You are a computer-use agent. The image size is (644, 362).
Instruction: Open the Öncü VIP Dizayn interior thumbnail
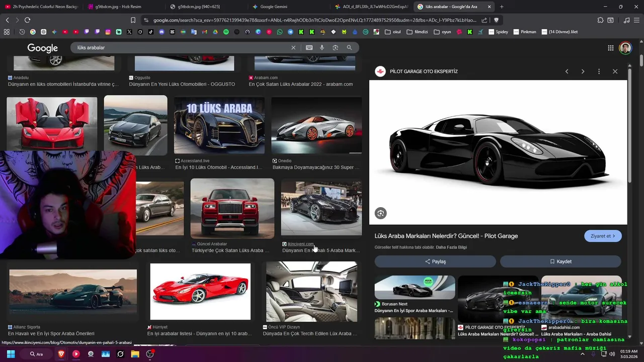pos(312,292)
